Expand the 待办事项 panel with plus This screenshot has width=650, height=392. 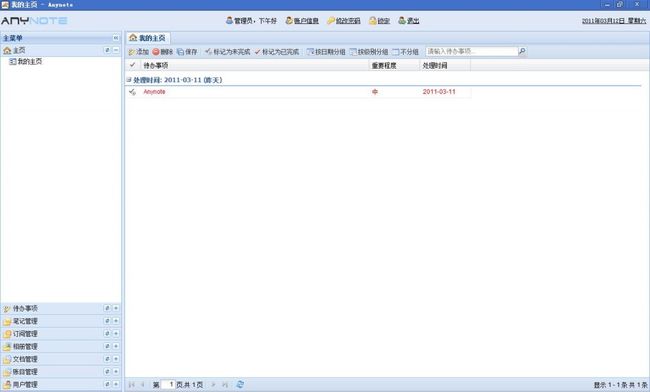(116, 308)
